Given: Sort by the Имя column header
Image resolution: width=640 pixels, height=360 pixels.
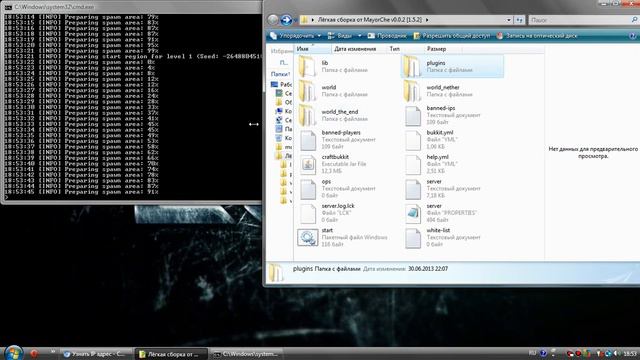Looking at the screenshot, I should click(313, 49).
